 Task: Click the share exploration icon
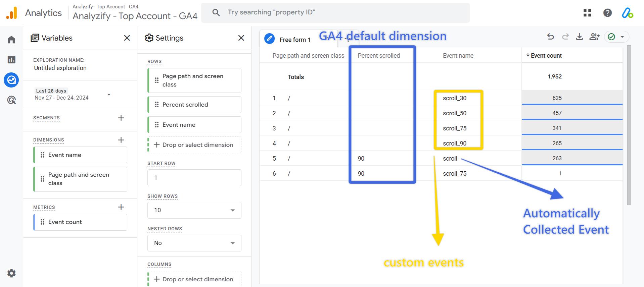tap(594, 37)
